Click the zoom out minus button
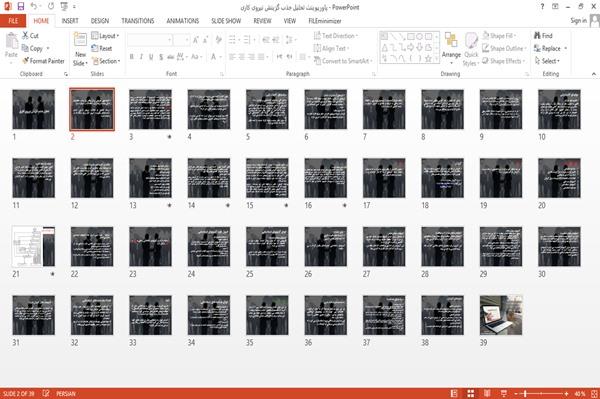Image resolution: width=600 pixels, height=399 pixels. (x=516, y=394)
